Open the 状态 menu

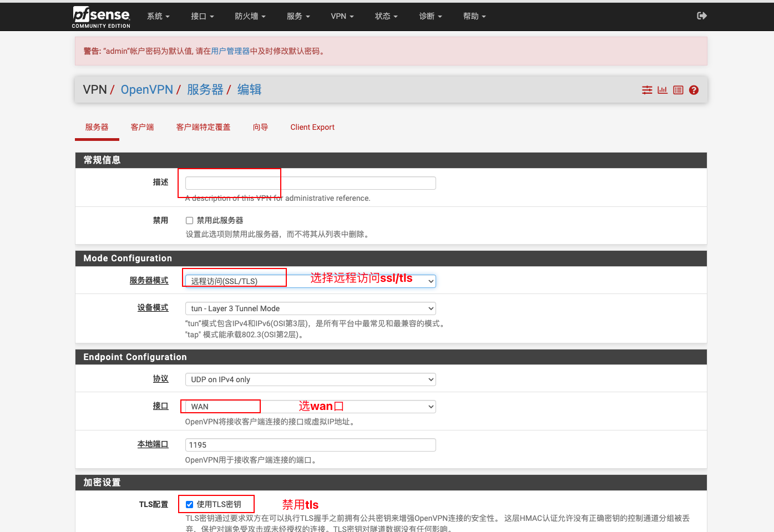[x=386, y=16]
